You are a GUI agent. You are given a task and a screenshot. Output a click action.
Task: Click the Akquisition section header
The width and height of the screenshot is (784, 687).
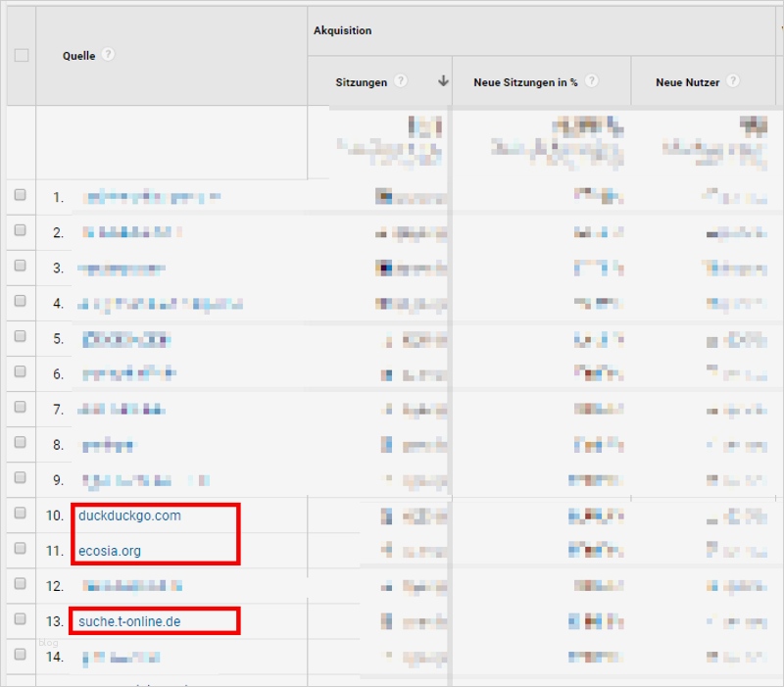340,30
